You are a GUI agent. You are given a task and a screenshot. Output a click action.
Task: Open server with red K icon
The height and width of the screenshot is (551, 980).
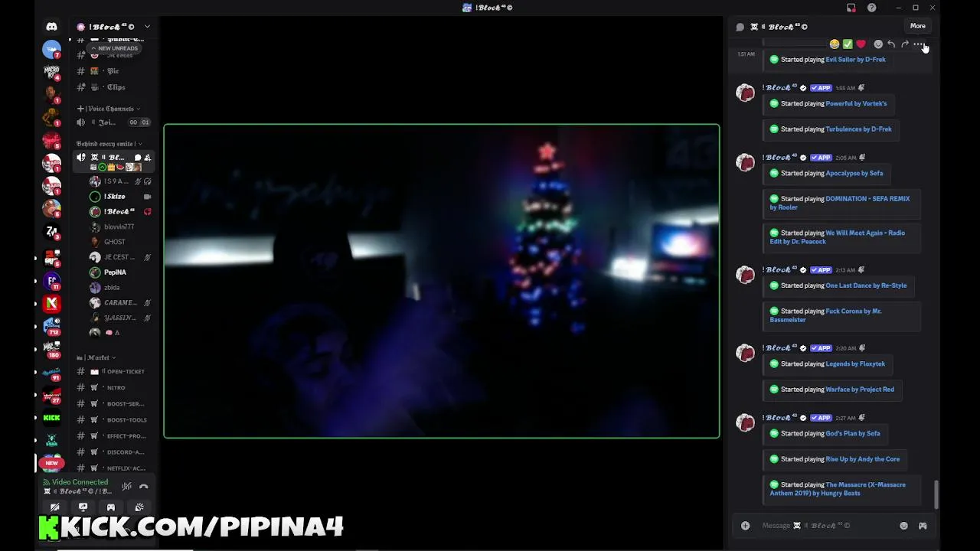click(x=51, y=303)
